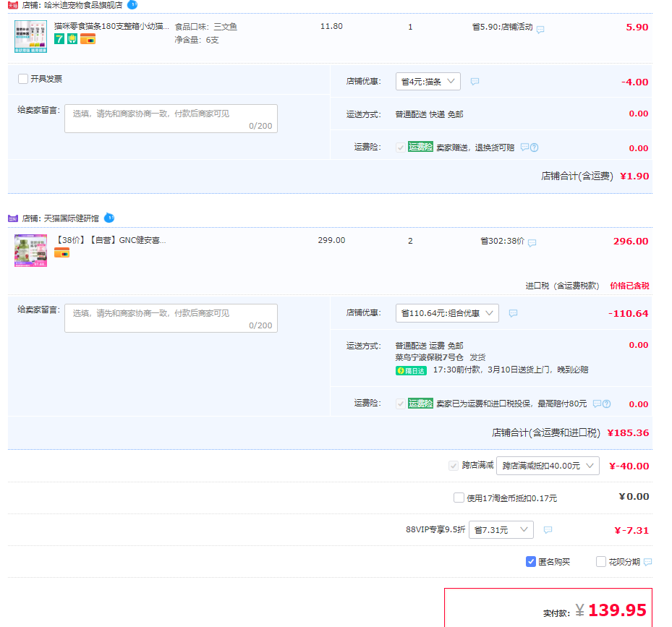The image size is (672, 627).
Task: Click the 价格已含税 label
Action: point(629,286)
